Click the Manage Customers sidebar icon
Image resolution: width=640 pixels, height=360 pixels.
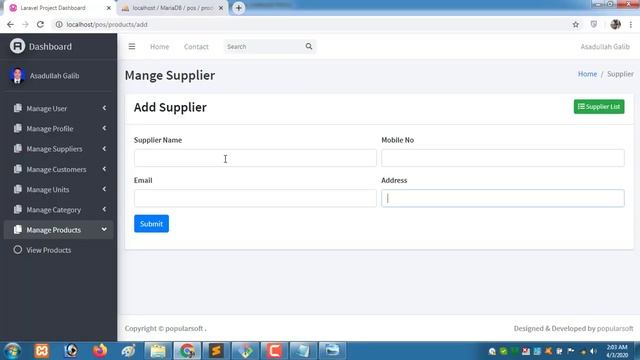18,169
